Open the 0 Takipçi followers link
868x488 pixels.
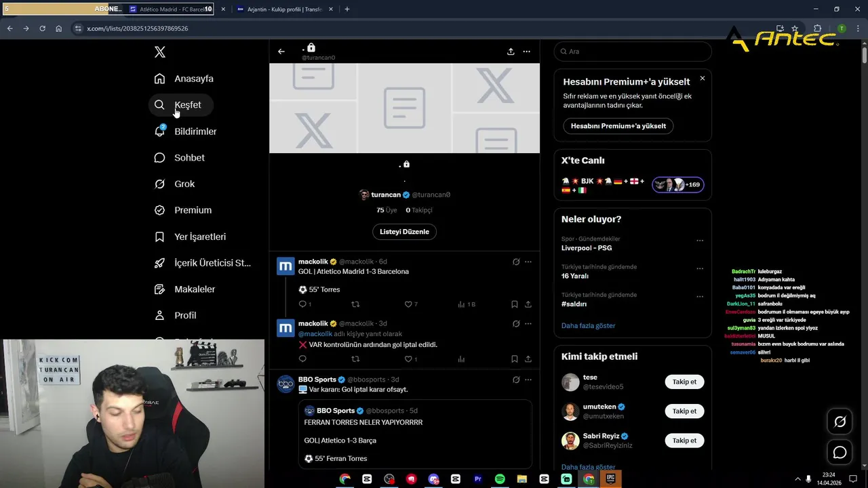click(x=419, y=210)
